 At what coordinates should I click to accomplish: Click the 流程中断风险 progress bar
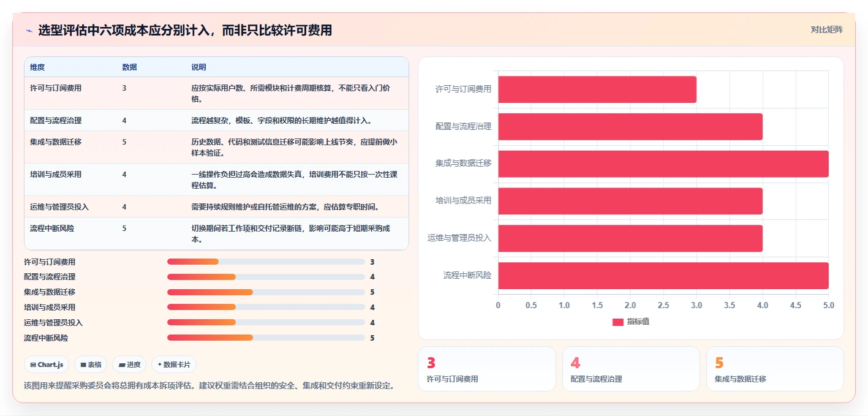[x=266, y=338]
